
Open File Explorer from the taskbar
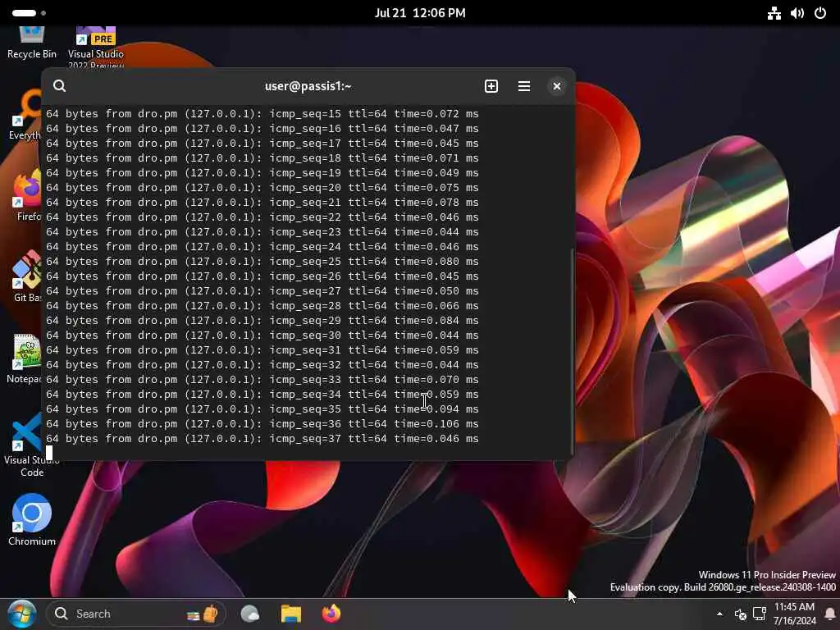point(291,614)
